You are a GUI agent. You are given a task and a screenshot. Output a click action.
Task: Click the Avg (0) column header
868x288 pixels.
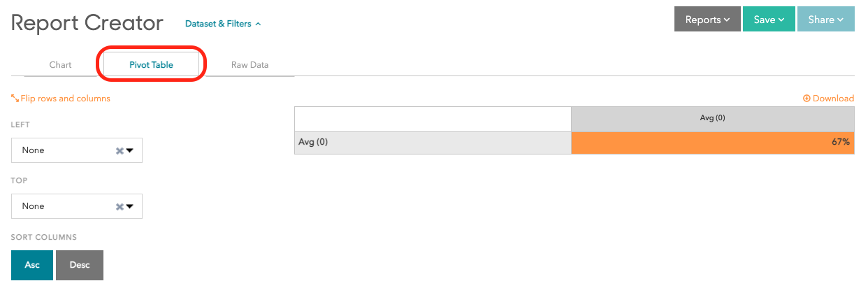pos(712,118)
